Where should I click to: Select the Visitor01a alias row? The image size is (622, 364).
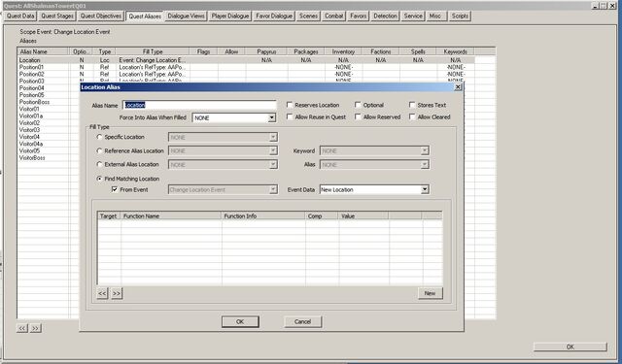(31, 116)
